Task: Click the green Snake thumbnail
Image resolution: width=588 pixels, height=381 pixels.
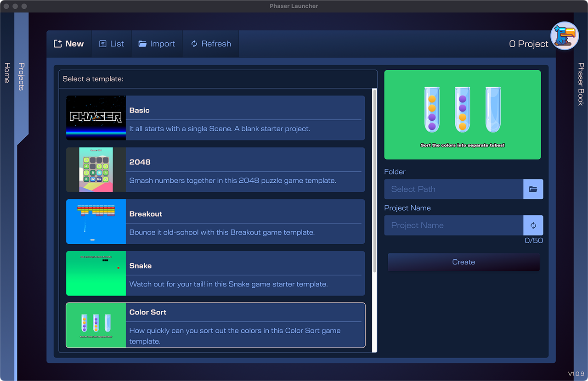Action: (x=96, y=274)
